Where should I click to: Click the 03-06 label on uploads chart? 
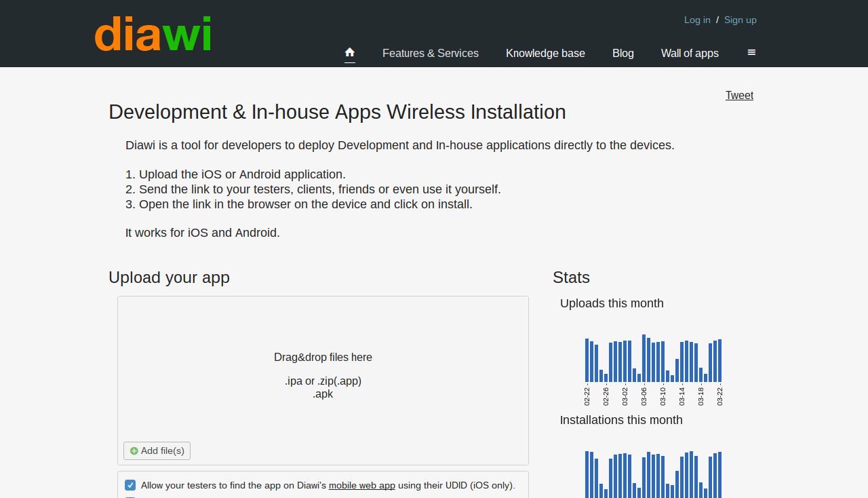tap(644, 396)
